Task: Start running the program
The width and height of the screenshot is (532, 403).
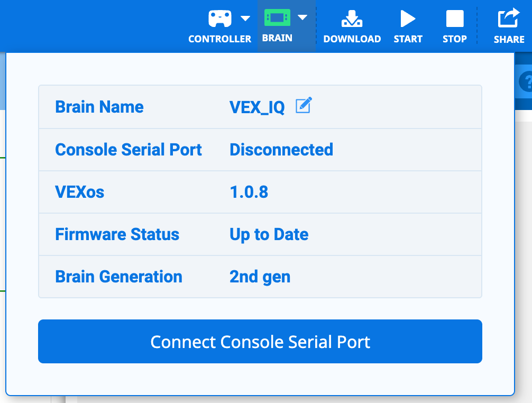Action: click(408, 25)
